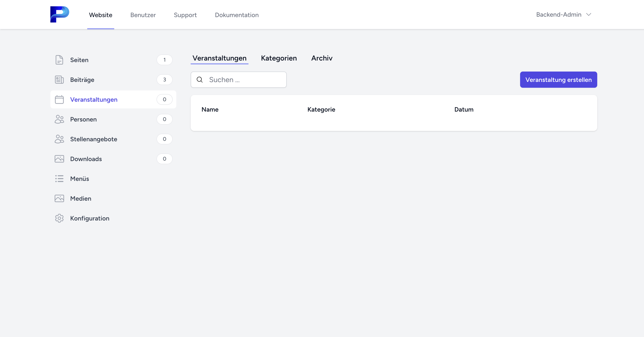This screenshot has width=644, height=337.
Task: Click the Beiträge newspaper icon
Action: pos(59,80)
